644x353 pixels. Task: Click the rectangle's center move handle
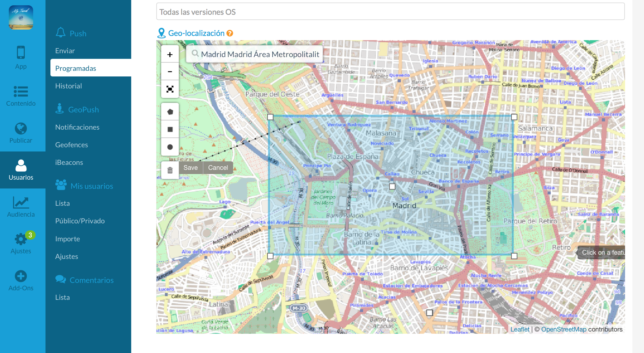(x=392, y=186)
